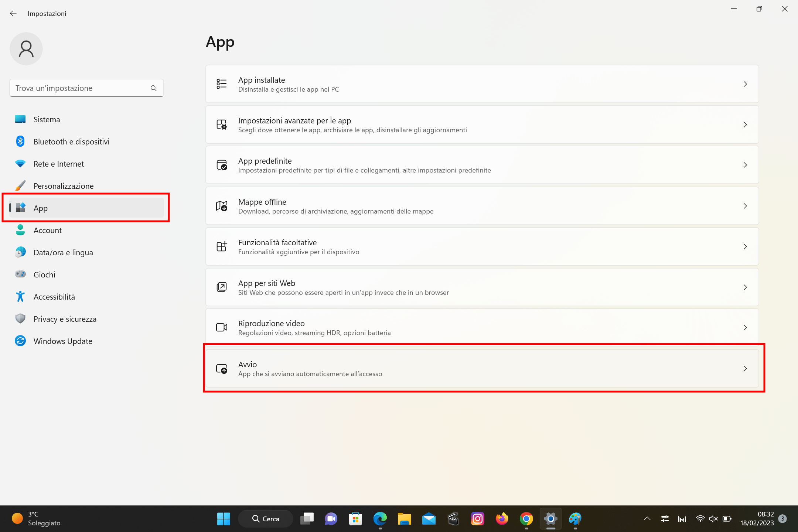
Task: Expand App installate chevron
Action: 745,84
